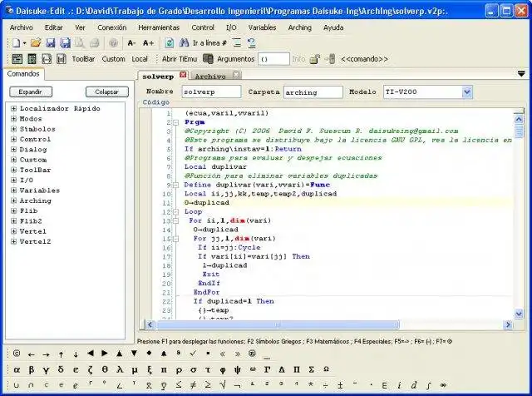Open the Conexión menu
The height and width of the screenshot is (396, 532).
111,27
